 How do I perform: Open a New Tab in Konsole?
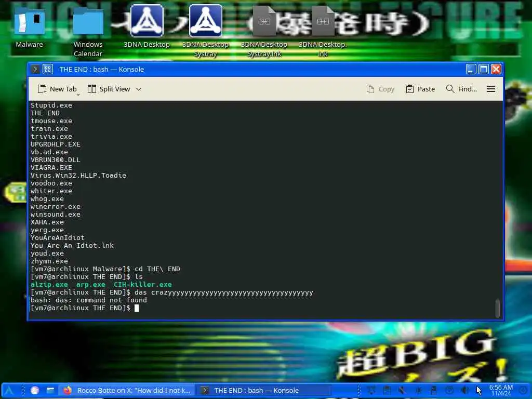57,89
